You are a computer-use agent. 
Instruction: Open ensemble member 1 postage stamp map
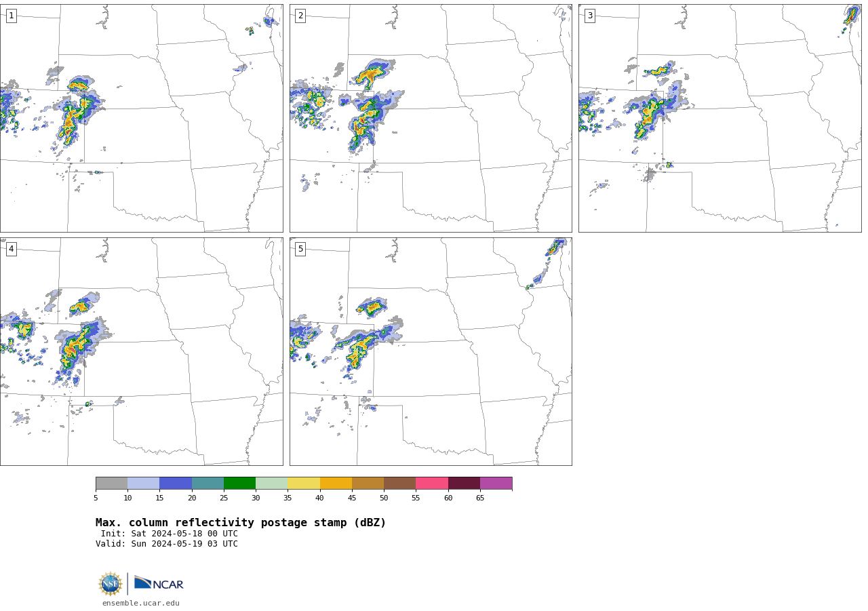tap(141, 118)
